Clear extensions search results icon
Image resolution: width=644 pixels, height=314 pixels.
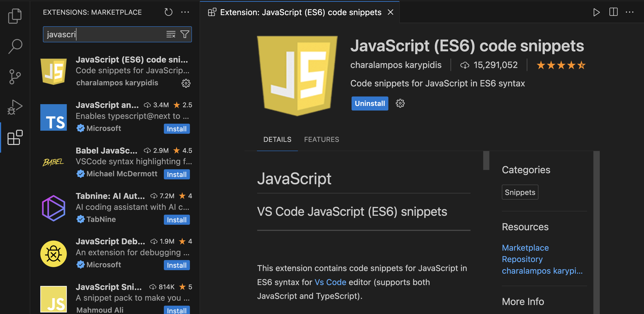171,34
